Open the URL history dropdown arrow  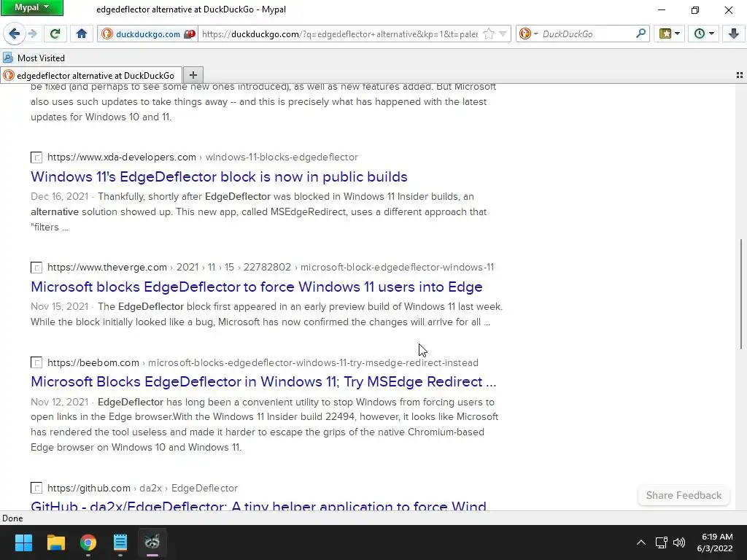coord(503,34)
